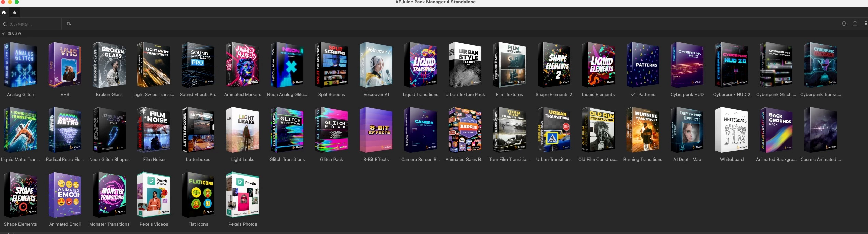
Task: Open the Voiceover AI pack
Action: (376, 65)
